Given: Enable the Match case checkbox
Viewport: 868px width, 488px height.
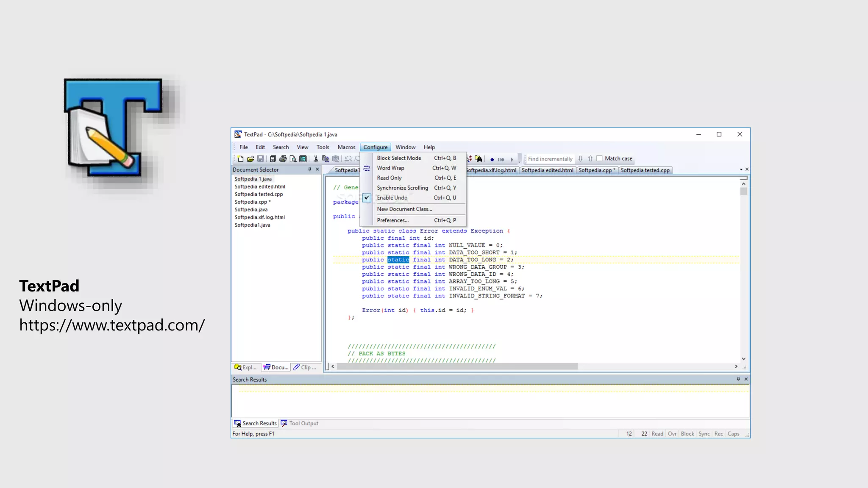Looking at the screenshot, I should [x=599, y=158].
